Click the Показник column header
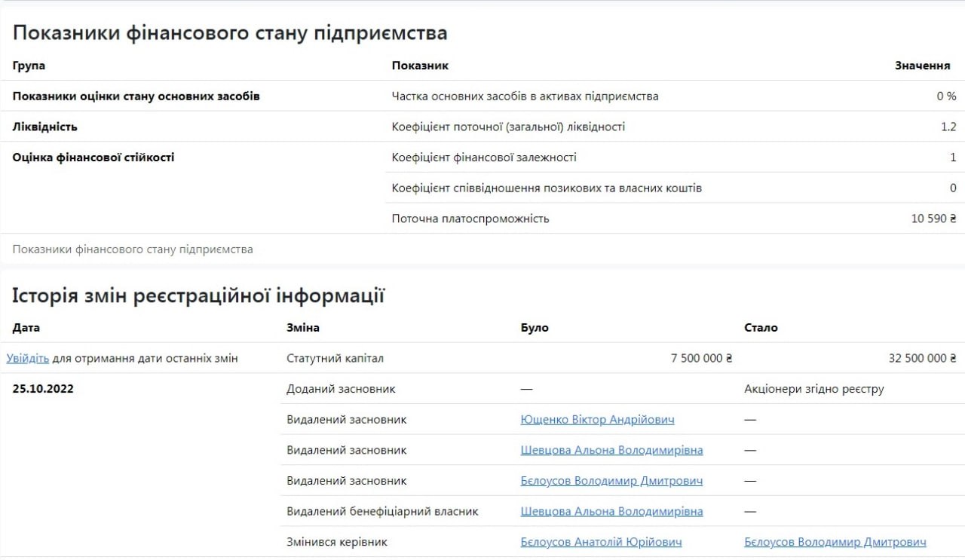 420,66
